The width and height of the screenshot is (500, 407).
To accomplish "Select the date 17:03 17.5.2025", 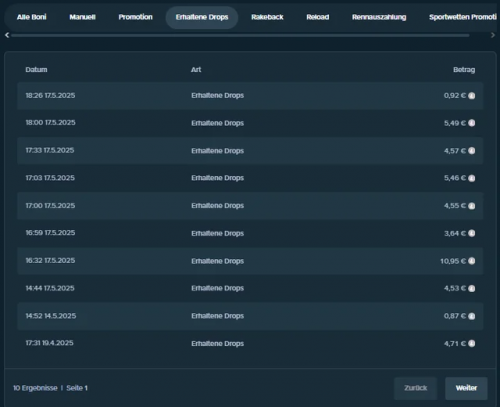I will [x=50, y=178].
